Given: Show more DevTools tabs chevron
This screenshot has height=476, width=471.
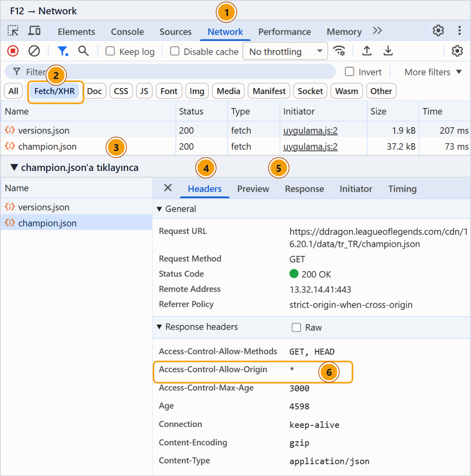Looking at the screenshot, I should point(378,31).
